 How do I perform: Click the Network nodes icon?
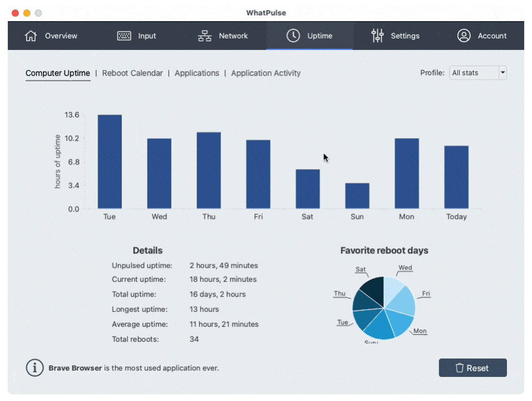(x=204, y=35)
